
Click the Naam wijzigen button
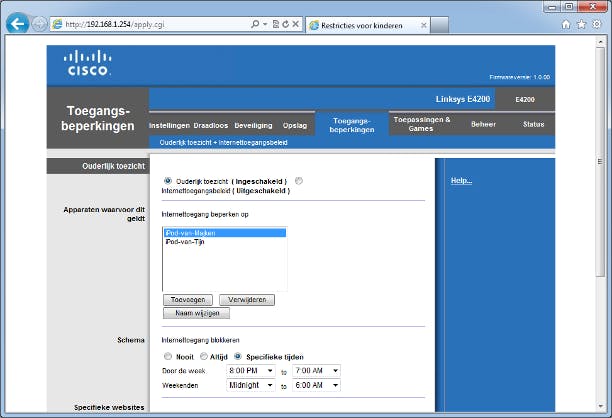point(197,313)
